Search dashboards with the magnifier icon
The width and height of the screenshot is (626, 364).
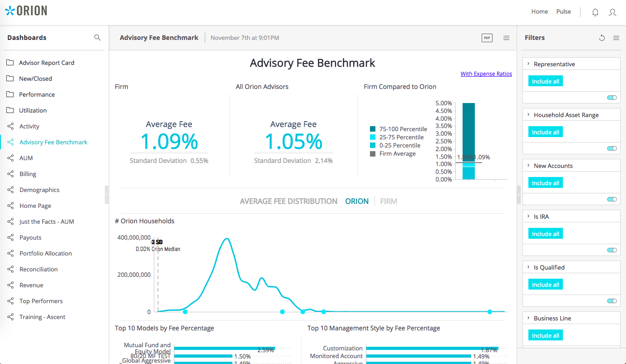pyautogui.click(x=97, y=38)
